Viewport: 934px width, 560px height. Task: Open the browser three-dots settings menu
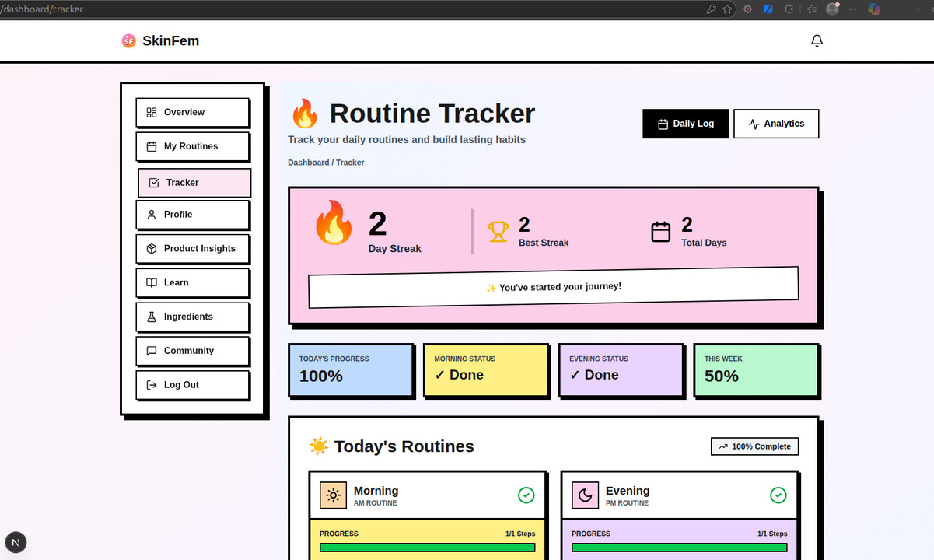pos(852,9)
